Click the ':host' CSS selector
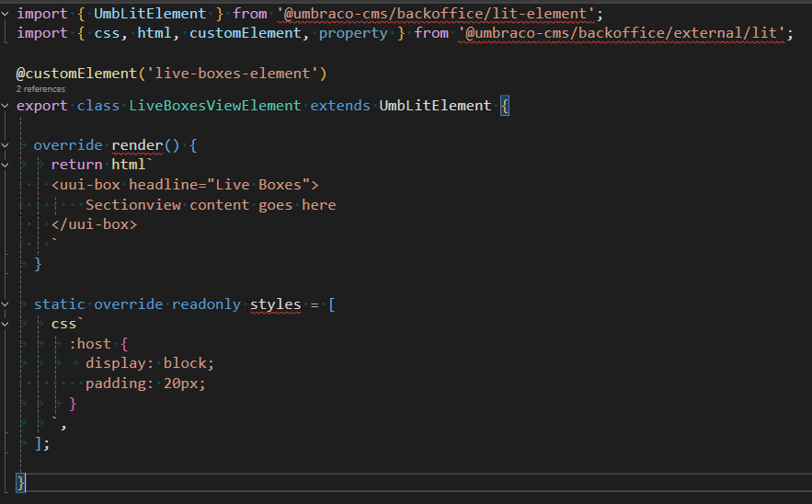Screen dimensions: 812x504 89,344
